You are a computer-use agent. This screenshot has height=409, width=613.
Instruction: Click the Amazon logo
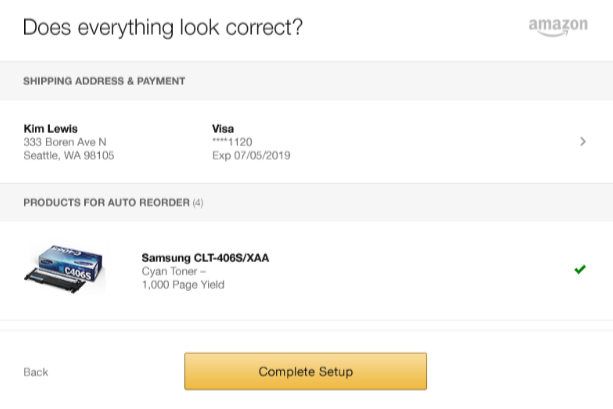point(558,27)
